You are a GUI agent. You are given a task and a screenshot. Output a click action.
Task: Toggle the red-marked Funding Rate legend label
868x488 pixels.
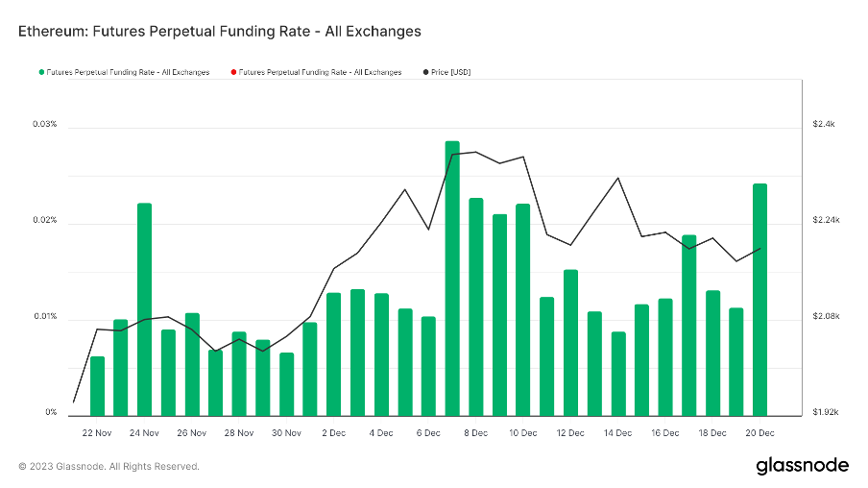320,72
